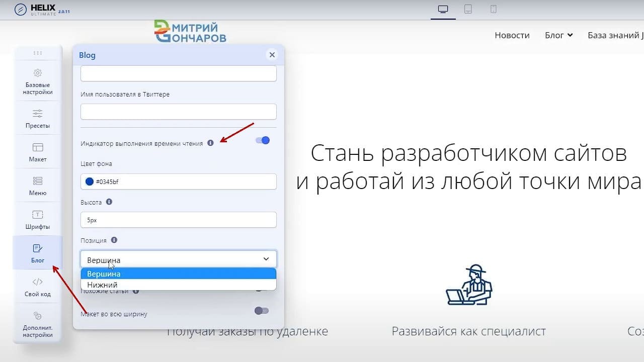
Task: Open Базовые настройки gear icon in sidebar
Action: pos(38,73)
